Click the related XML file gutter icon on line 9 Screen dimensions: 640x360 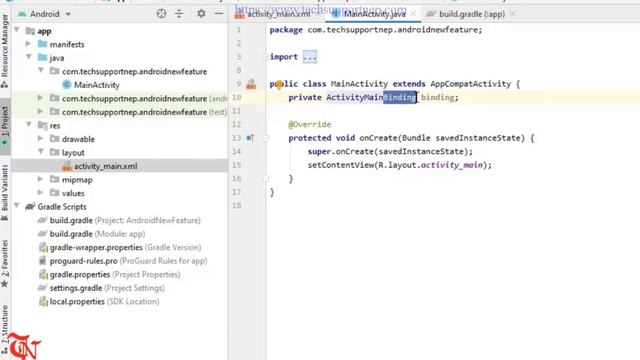pos(251,84)
